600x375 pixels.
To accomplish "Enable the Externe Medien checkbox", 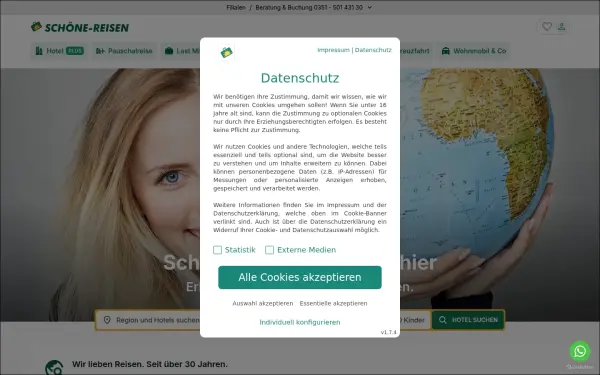I will [x=269, y=250].
